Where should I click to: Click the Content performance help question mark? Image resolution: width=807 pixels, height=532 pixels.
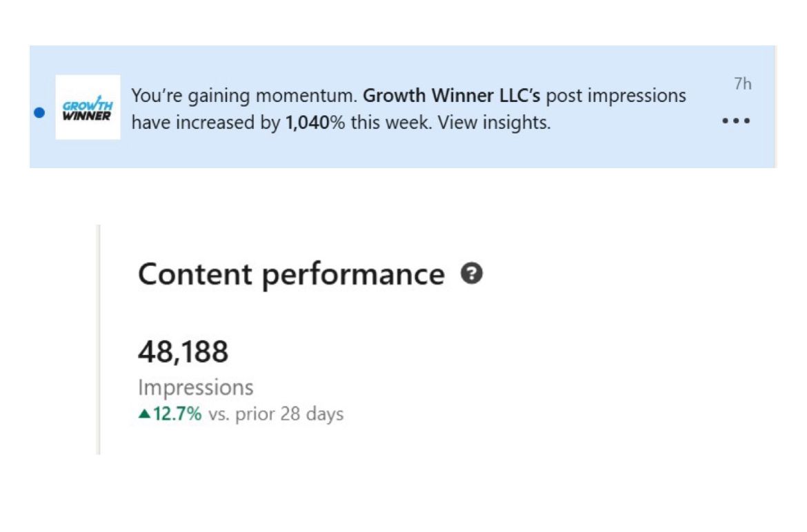point(472,274)
